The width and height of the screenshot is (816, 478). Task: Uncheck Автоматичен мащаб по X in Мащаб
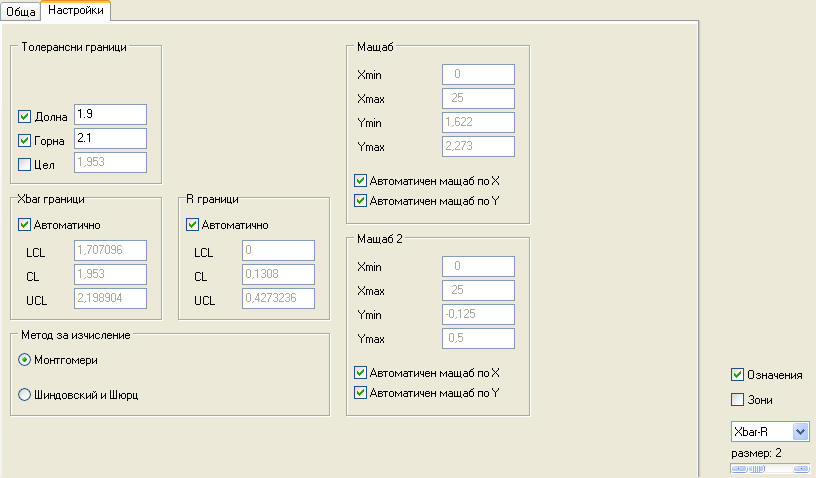click(361, 181)
